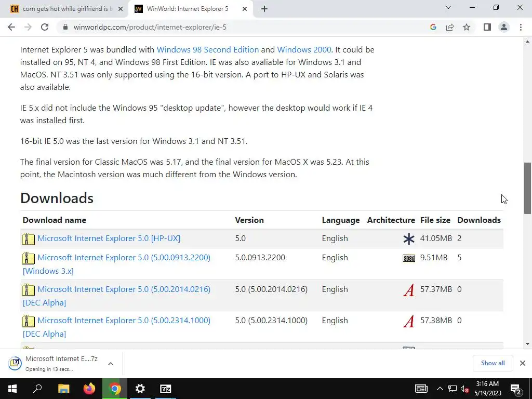Click the 5.0.0913.2200 version cell

coord(260,258)
